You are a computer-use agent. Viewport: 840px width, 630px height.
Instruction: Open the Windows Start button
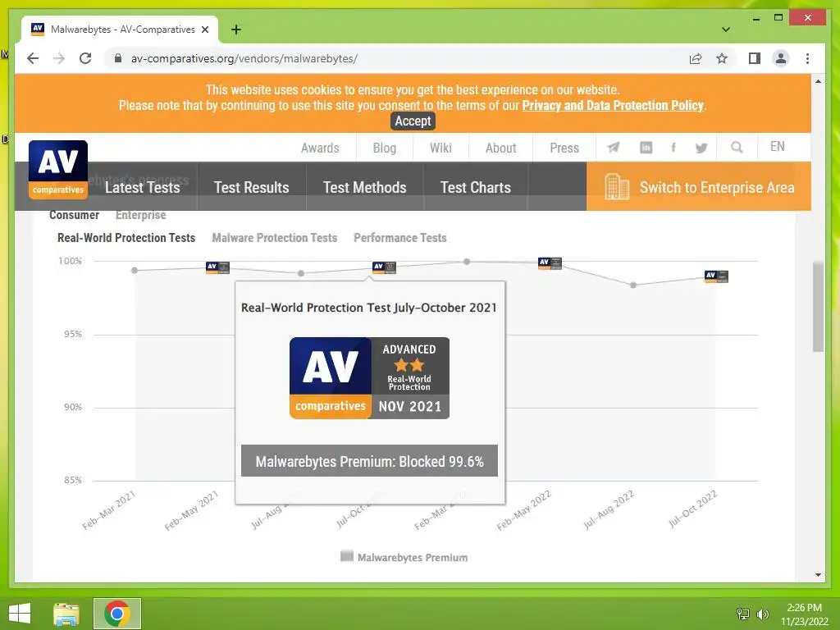pyautogui.click(x=20, y=614)
